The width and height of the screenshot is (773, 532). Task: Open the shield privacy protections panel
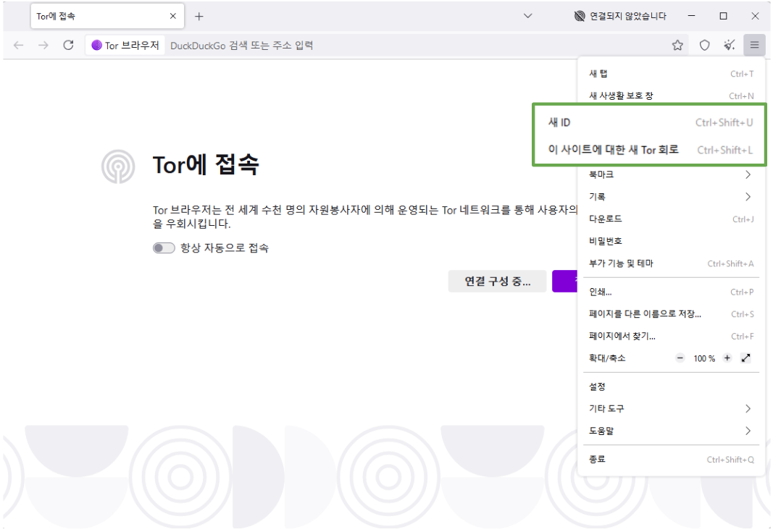[703, 44]
